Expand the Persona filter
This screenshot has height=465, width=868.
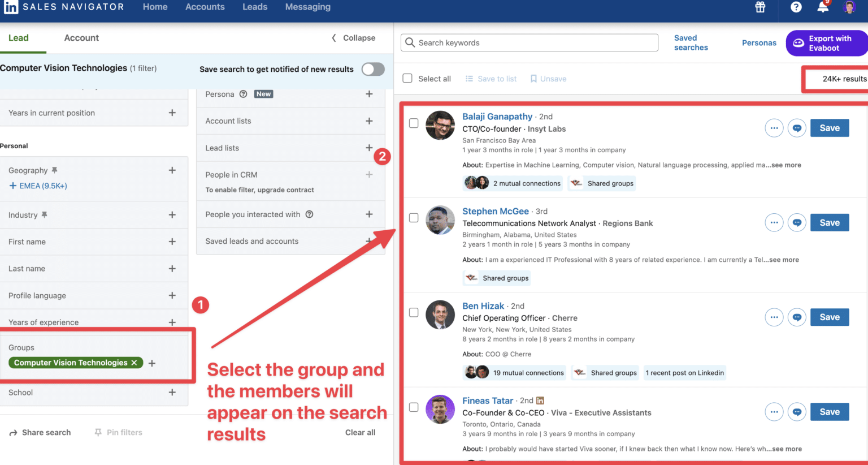click(x=369, y=94)
